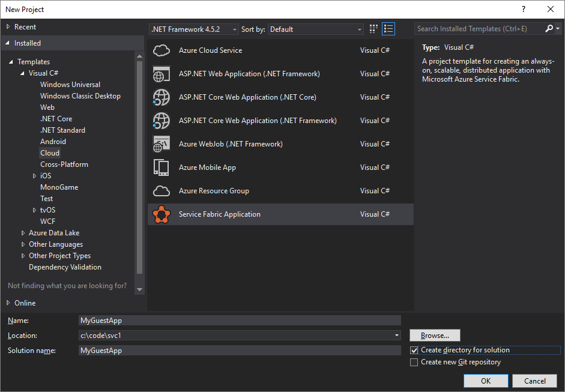565x392 pixels.
Task: Click the list view icon
Action: click(x=388, y=28)
